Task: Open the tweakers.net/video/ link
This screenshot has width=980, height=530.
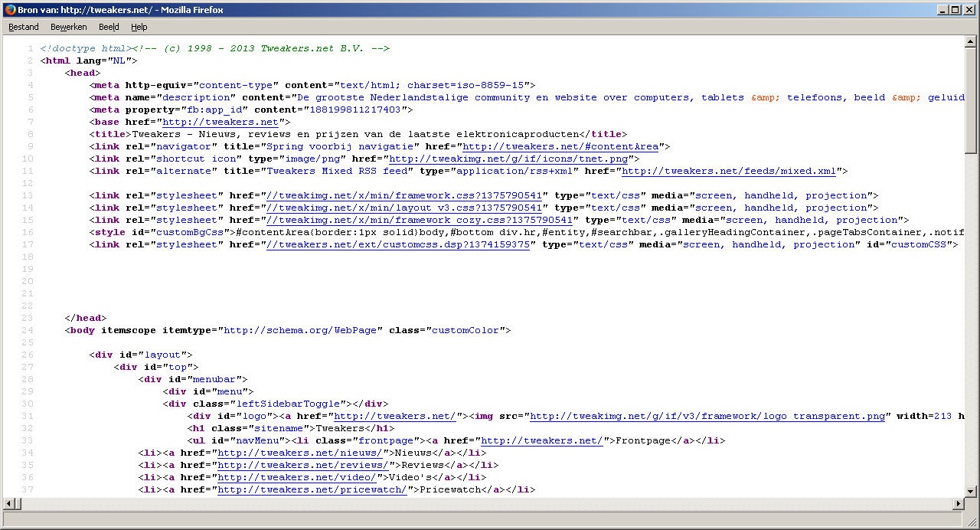Action: pos(297,477)
